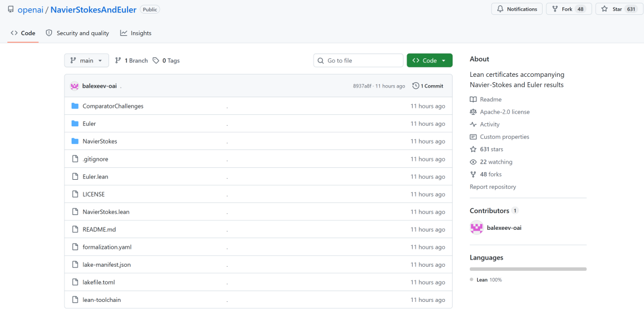Click the ComparatorChallenges folder icon

click(x=75, y=106)
